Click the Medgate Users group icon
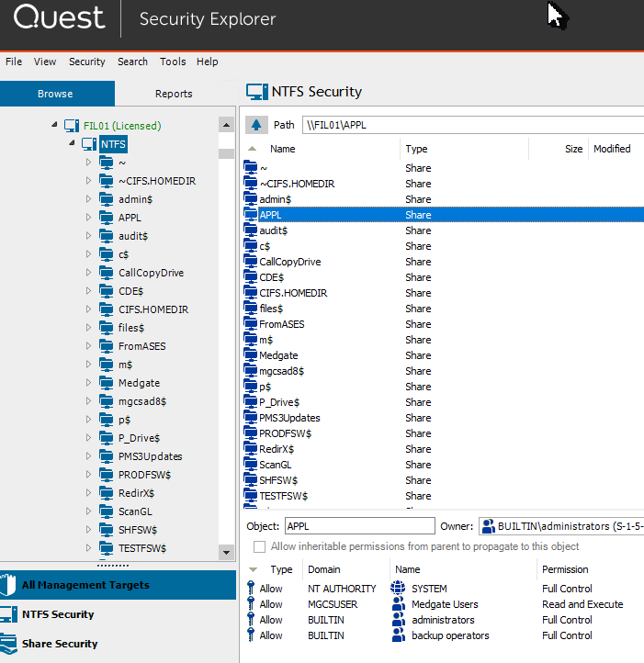The image size is (644, 663). click(398, 604)
